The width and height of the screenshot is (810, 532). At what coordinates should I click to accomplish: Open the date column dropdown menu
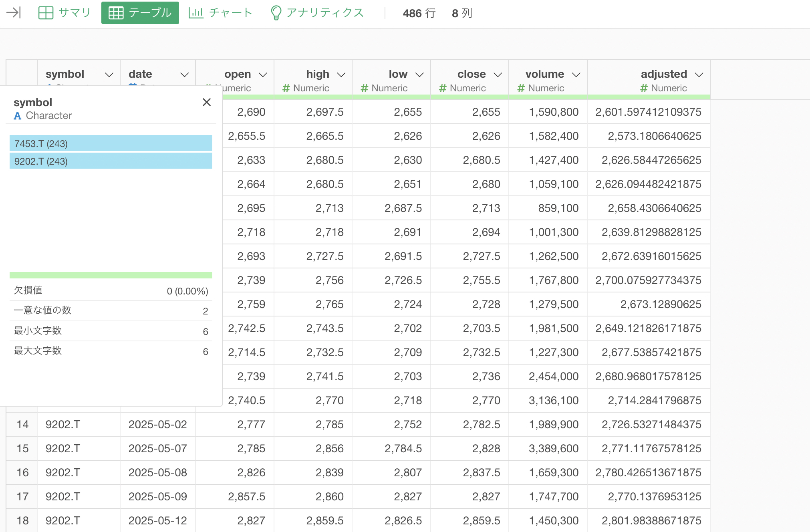184,75
